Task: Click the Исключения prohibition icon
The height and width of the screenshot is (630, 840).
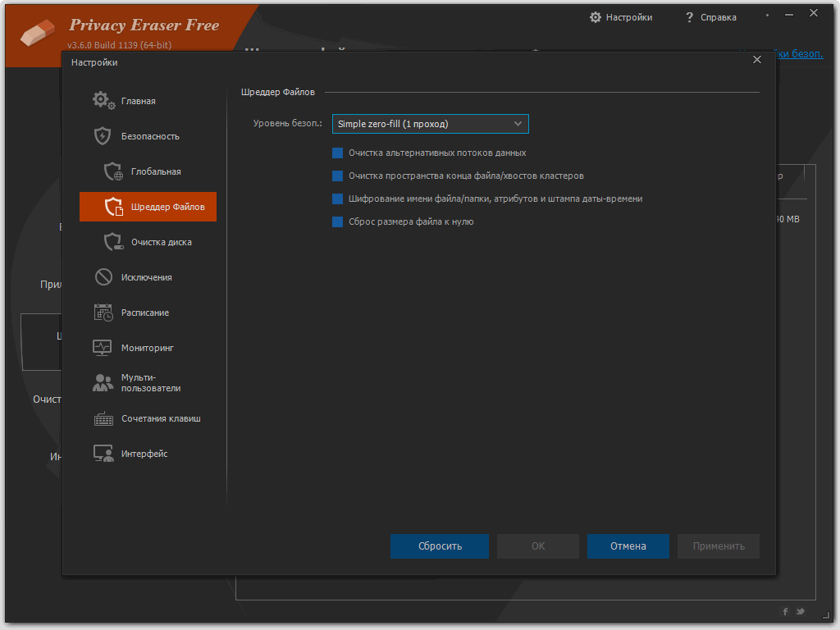Action: pos(103,277)
